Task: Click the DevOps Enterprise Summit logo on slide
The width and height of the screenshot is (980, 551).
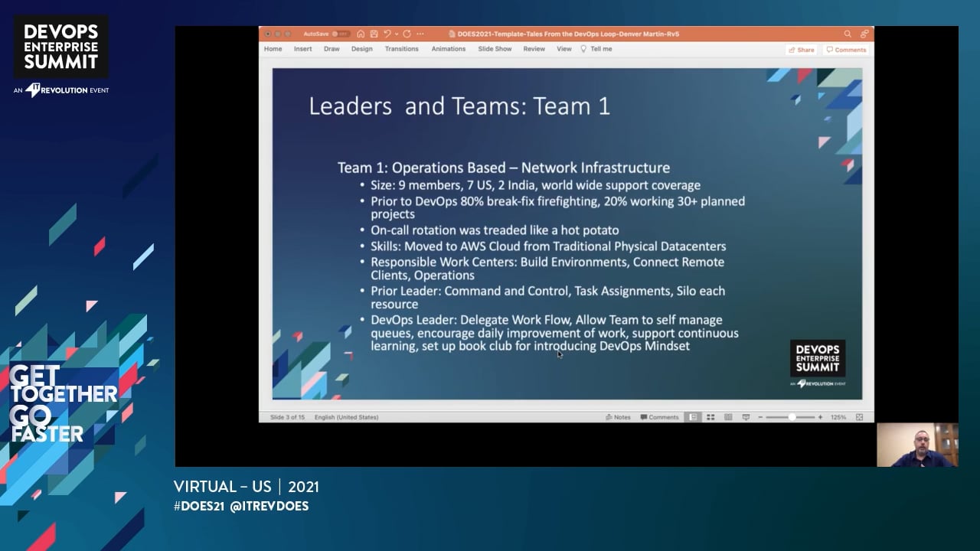Action: tap(818, 364)
